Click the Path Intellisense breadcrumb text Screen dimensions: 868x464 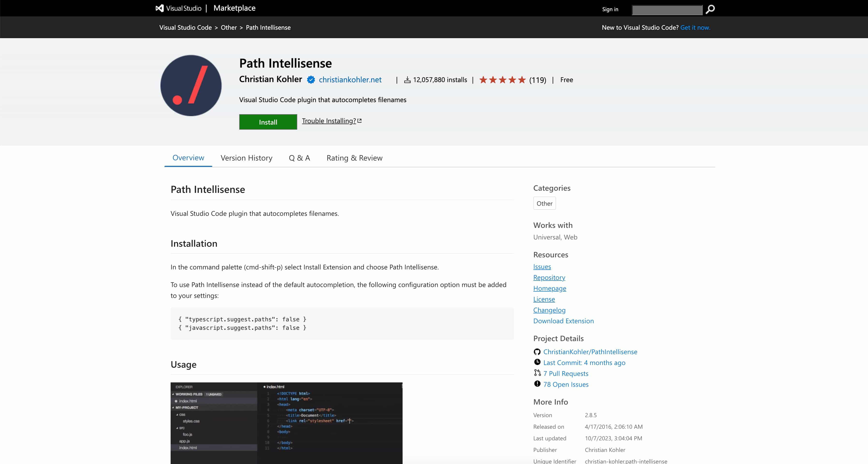coord(268,28)
